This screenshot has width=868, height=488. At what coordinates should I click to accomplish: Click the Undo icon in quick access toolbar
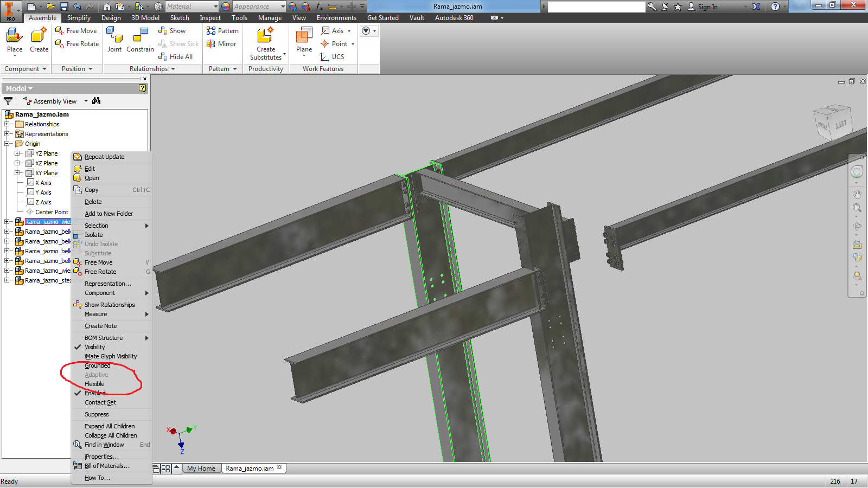tap(77, 7)
